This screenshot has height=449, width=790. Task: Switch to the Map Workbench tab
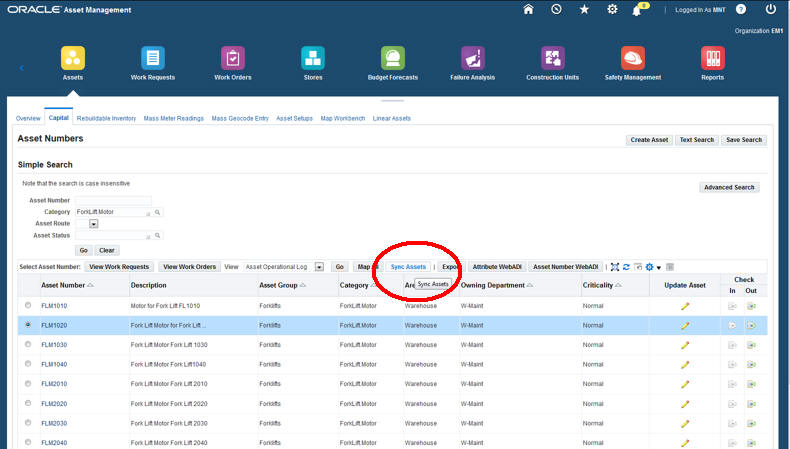[x=342, y=118]
